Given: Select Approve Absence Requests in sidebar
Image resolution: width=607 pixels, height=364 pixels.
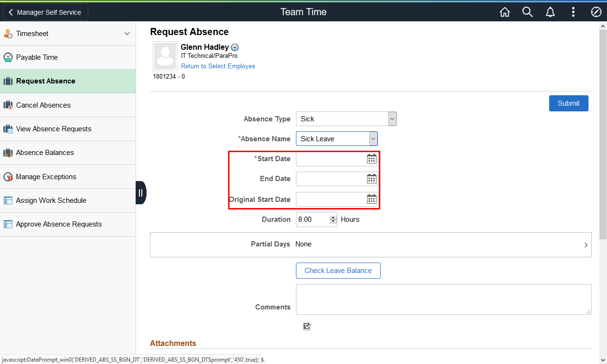Looking at the screenshot, I should click(x=68, y=224).
